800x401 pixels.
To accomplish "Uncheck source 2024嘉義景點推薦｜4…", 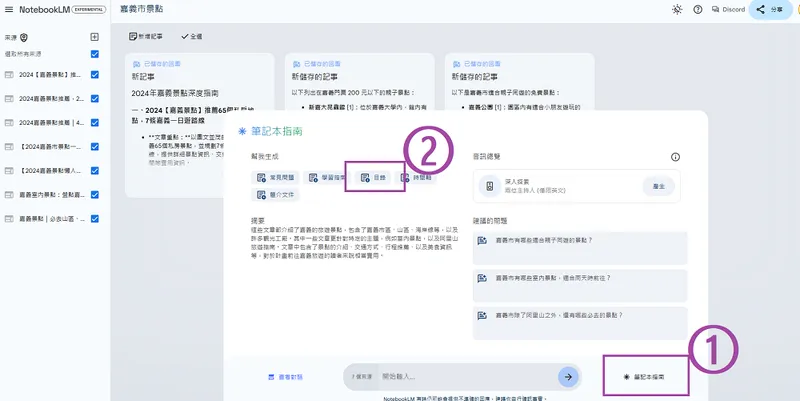I will click(94, 122).
